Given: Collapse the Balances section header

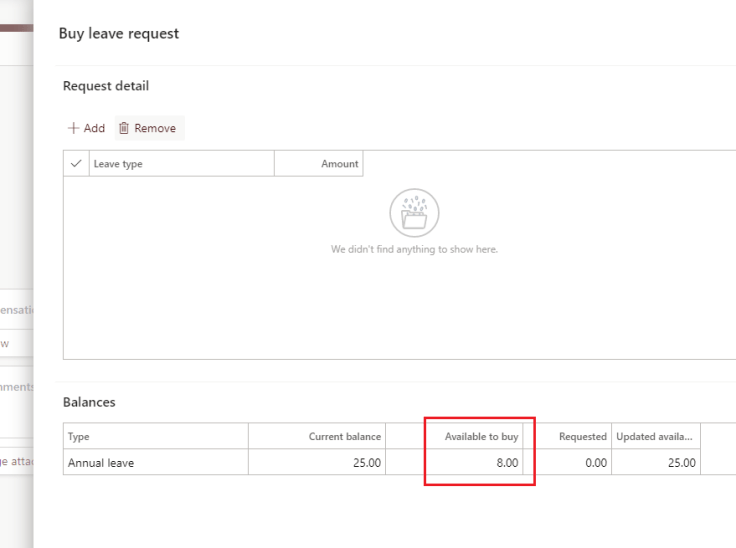Looking at the screenshot, I should [89, 402].
